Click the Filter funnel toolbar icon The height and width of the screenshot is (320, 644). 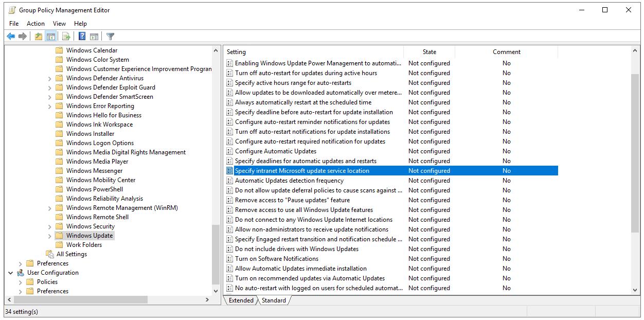click(x=110, y=36)
